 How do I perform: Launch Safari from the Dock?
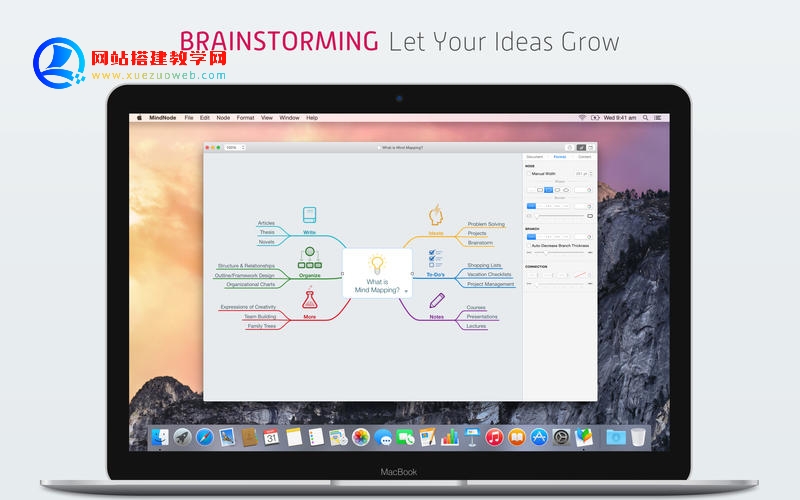coord(205,437)
